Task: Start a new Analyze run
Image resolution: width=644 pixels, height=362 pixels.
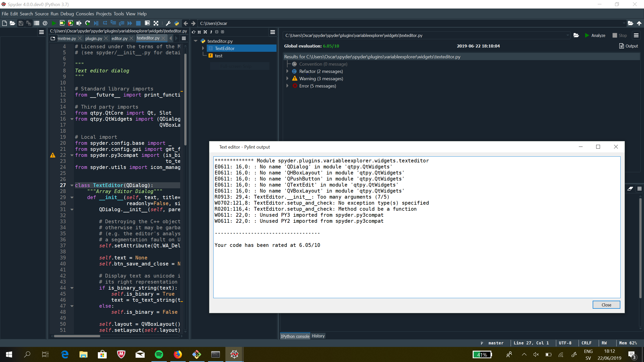Action: (595, 35)
